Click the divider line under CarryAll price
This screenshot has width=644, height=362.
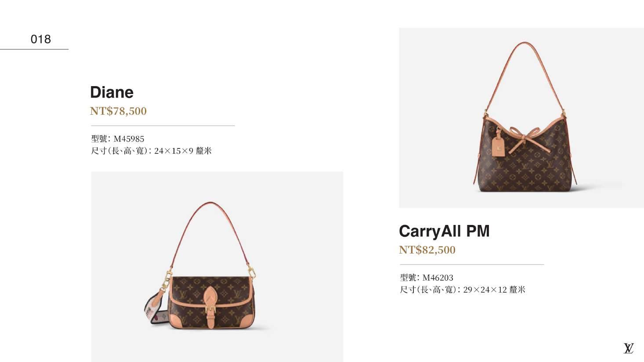472,264
